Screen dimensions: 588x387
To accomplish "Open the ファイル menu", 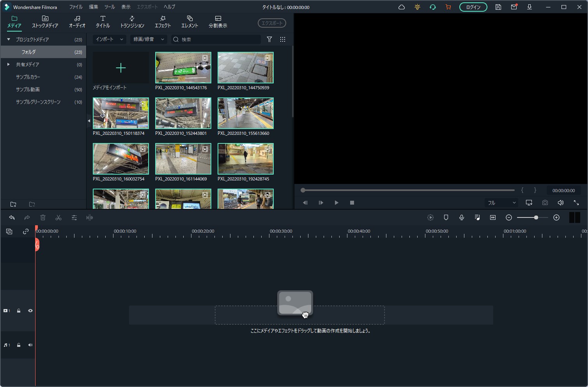I will click(x=76, y=7).
